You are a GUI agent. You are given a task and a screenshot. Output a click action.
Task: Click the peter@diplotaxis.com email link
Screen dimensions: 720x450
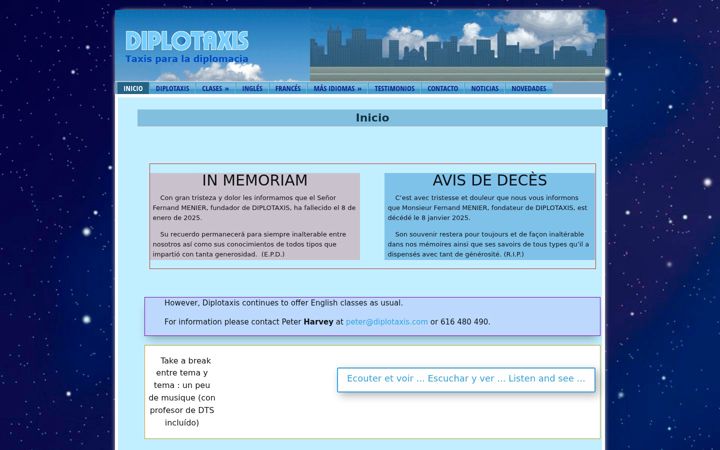pos(387,322)
